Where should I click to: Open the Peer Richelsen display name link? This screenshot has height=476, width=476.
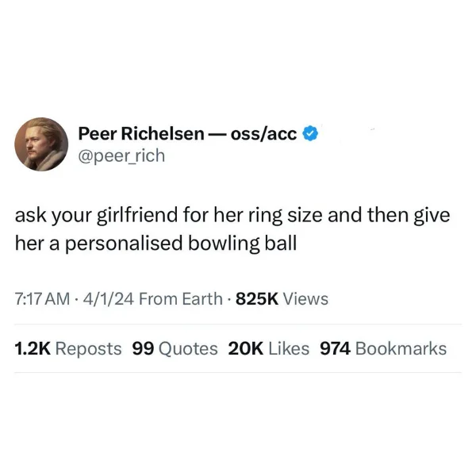pyautogui.click(x=141, y=134)
